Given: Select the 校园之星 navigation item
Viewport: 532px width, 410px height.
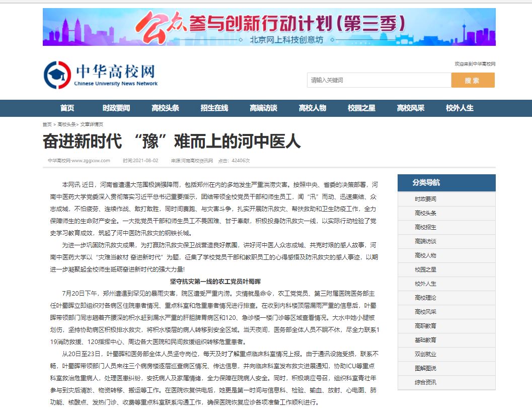Looking at the screenshot, I should (361, 108).
